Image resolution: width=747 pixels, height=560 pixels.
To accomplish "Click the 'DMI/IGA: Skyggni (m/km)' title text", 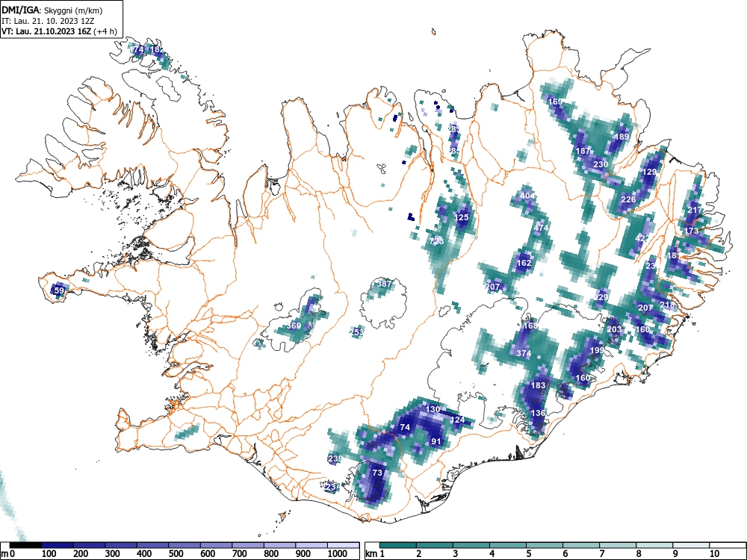I will click(52, 10).
